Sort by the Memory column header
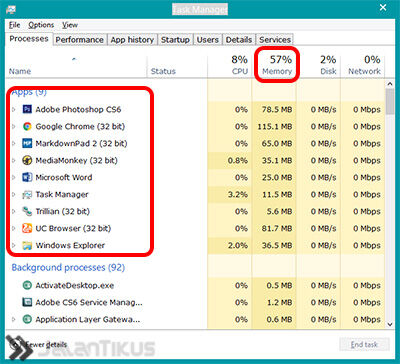 [274, 66]
